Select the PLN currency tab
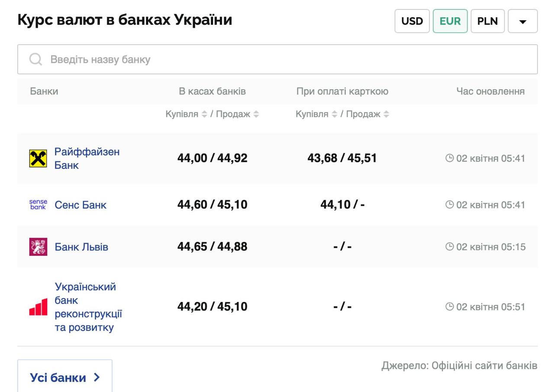554x392 pixels. point(487,20)
